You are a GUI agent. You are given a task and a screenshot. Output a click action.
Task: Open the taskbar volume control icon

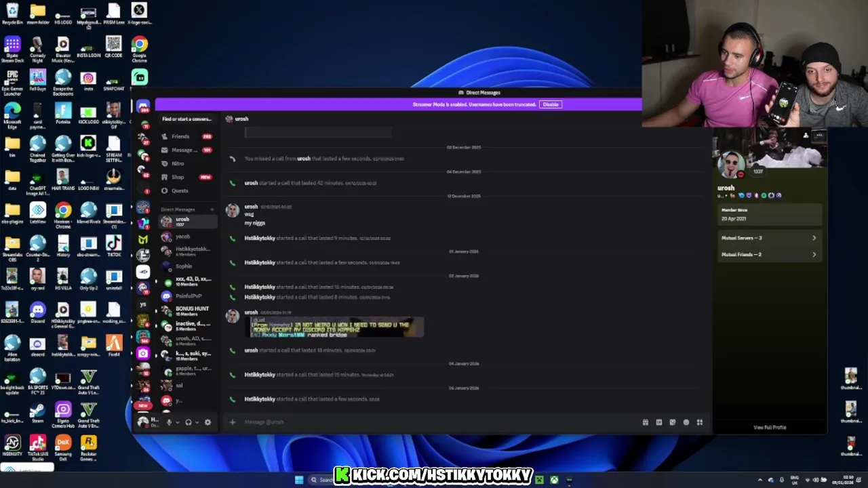[x=816, y=480]
